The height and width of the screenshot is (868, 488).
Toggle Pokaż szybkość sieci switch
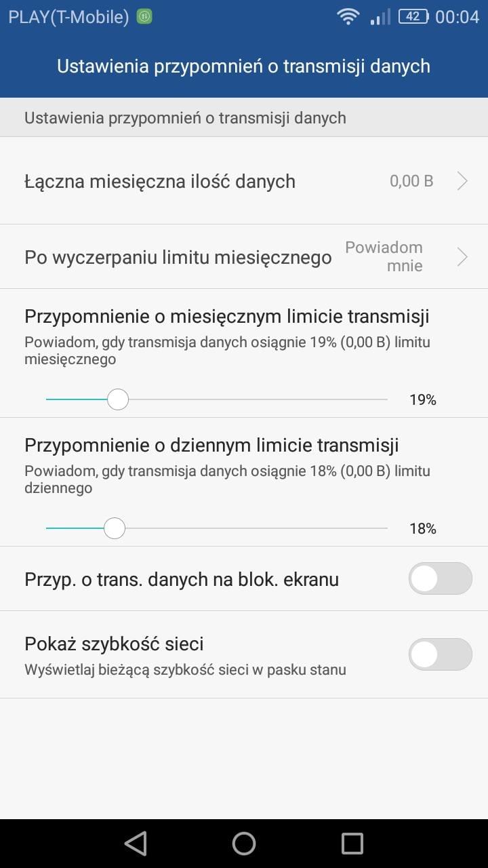(x=440, y=654)
